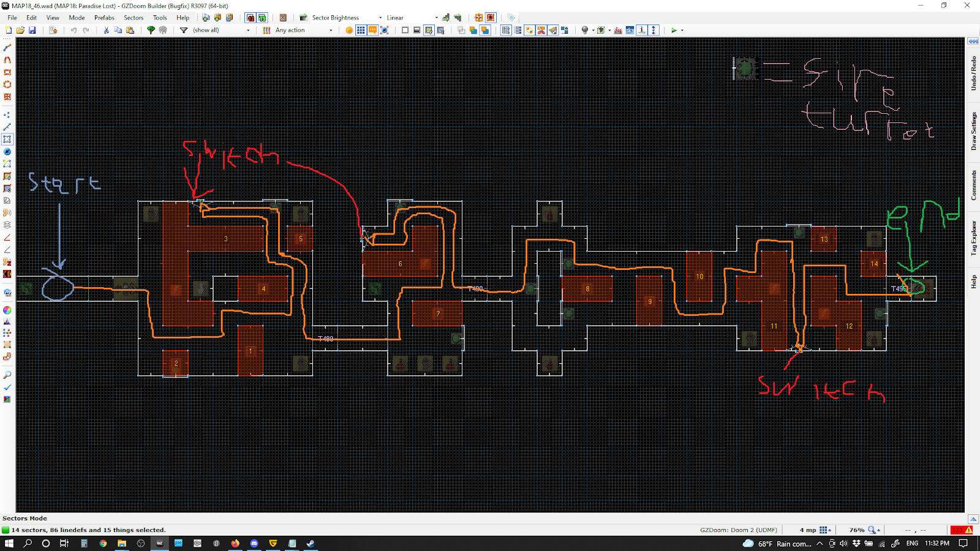Open the Edit menu
Image resolution: width=980 pixels, height=551 pixels.
point(32,18)
